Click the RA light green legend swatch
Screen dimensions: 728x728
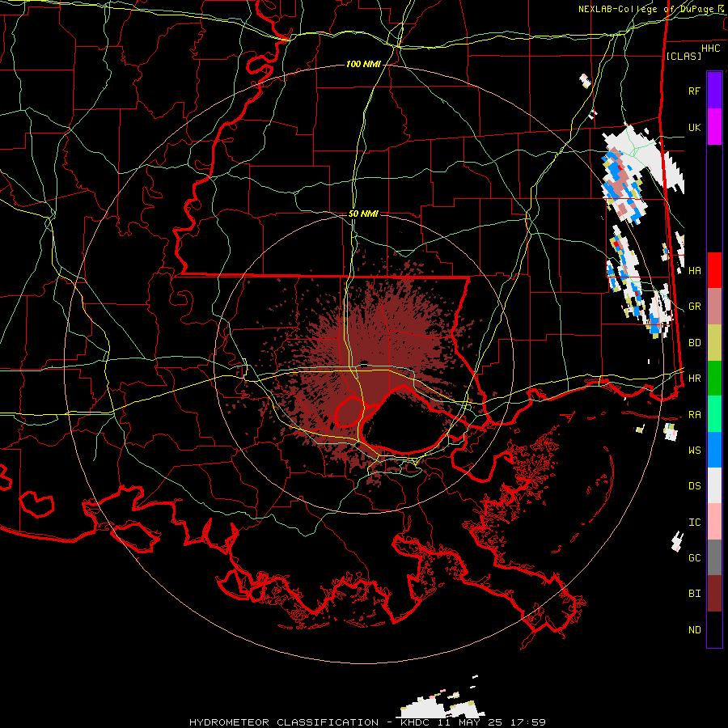tap(714, 414)
